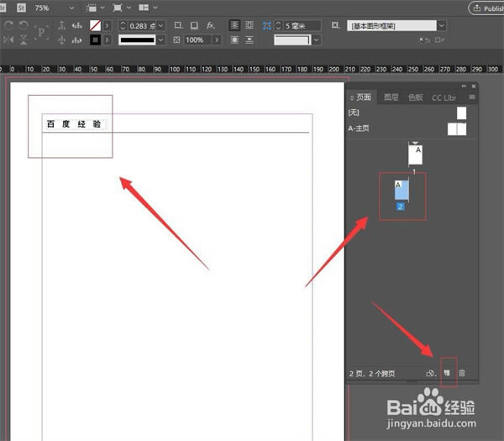Expand the fill color options arrow

pyautogui.click(x=108, y=25)
